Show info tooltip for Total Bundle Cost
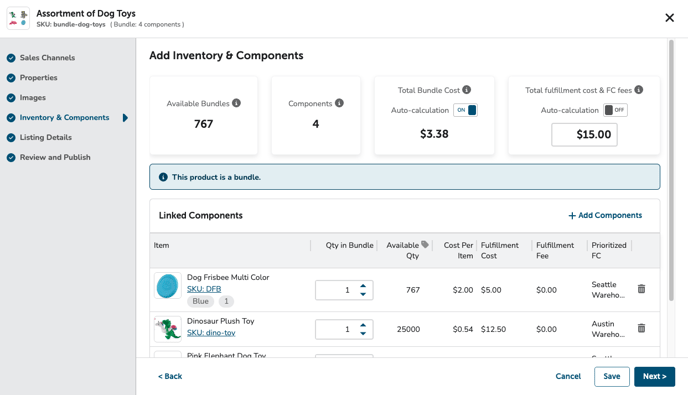The image size is (688, 395). (x=466, y=90)
